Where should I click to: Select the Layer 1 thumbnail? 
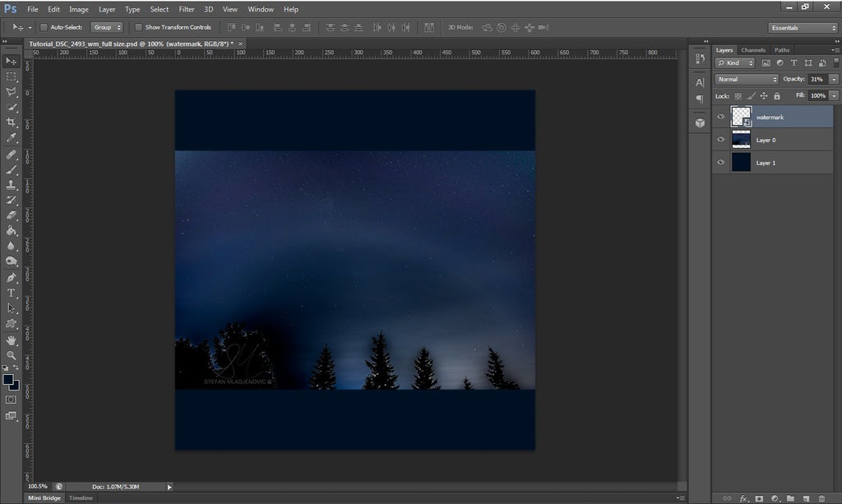(x=741, y=163)
